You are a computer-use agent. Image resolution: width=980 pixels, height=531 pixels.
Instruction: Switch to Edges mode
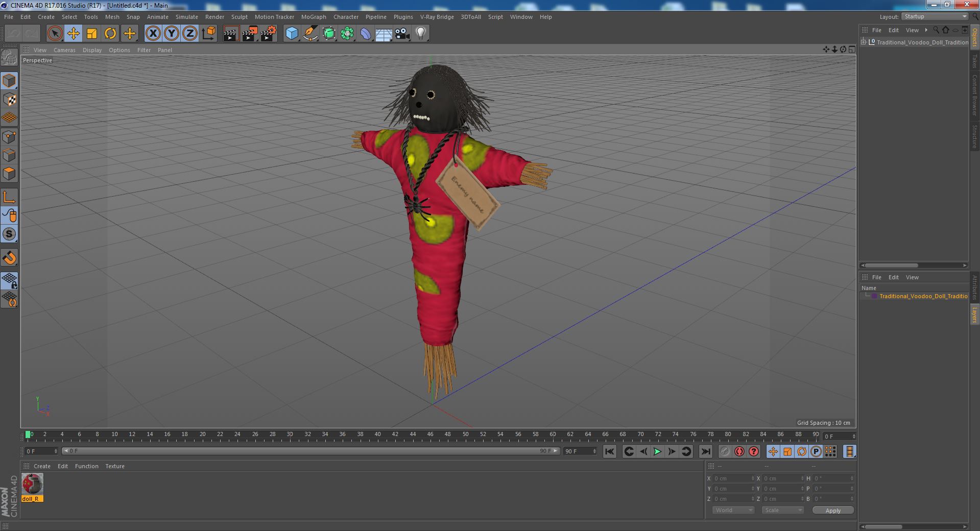[9, 155]
